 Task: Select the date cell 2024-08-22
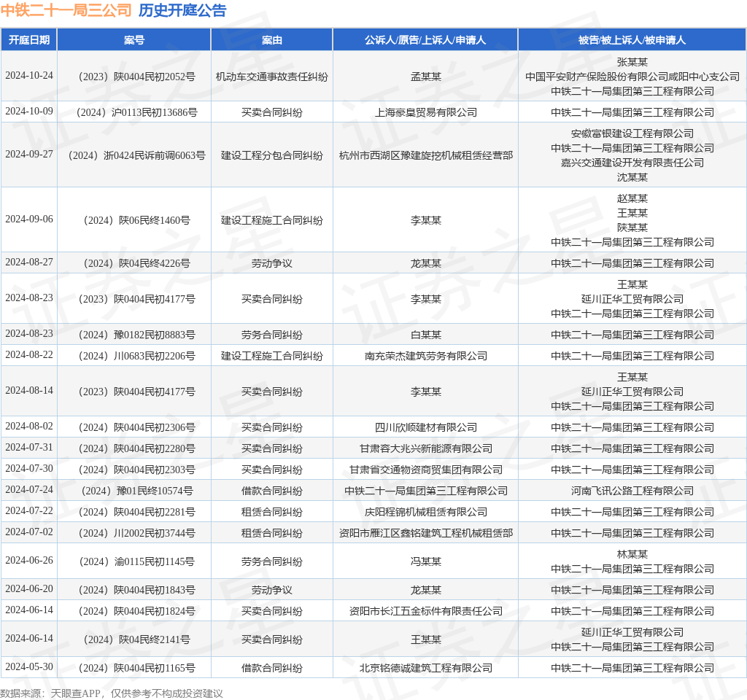point(29,354)
